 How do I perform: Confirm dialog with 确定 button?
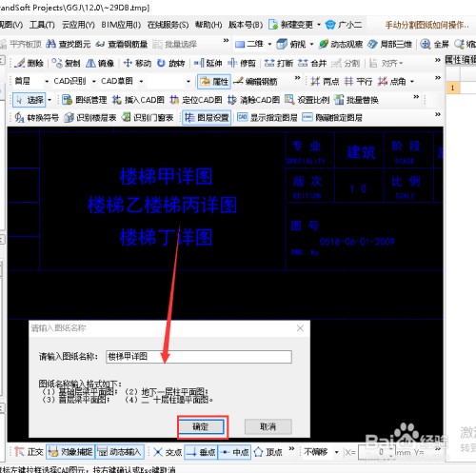coord(201,426)
